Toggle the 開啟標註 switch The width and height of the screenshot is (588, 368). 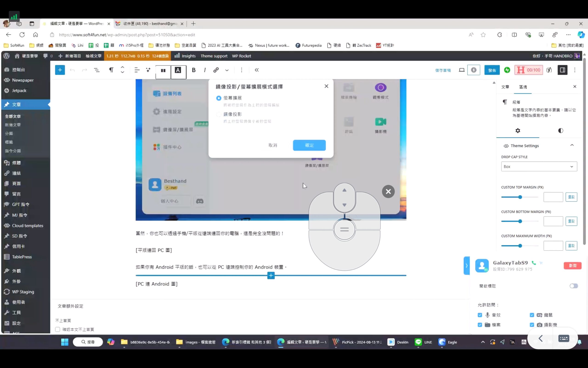click(x=573, y=286)
